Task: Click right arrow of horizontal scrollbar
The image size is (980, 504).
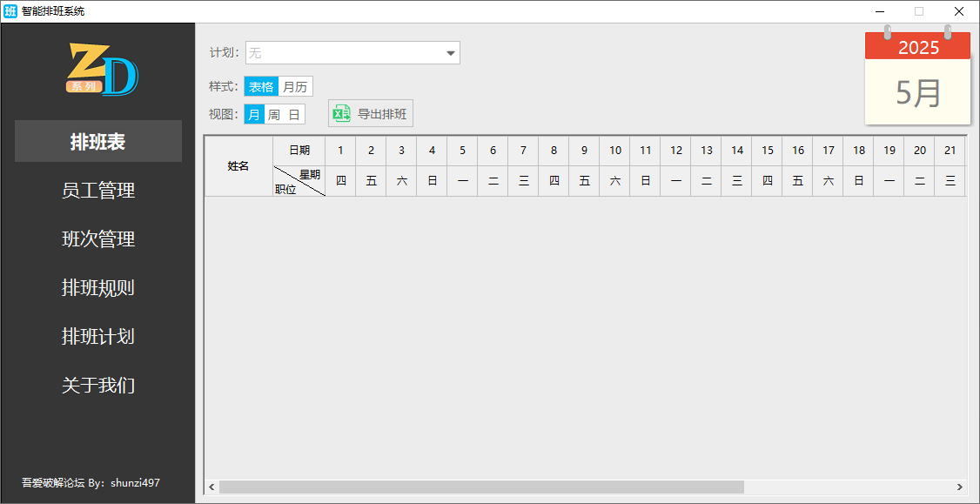Action: [959, 487]
